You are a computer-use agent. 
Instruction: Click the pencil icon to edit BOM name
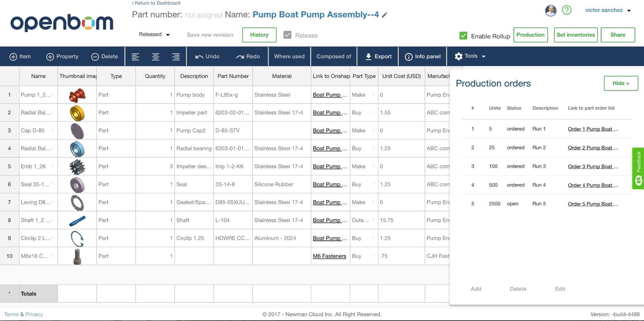pyautogui.click(x=384, y=15)
